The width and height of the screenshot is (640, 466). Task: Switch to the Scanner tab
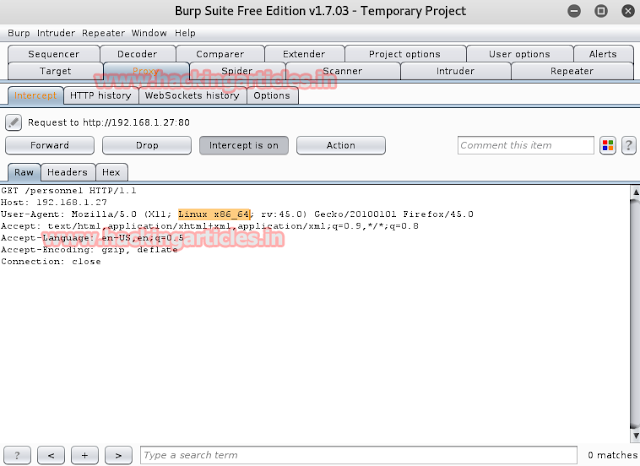(x=343, y=71)
